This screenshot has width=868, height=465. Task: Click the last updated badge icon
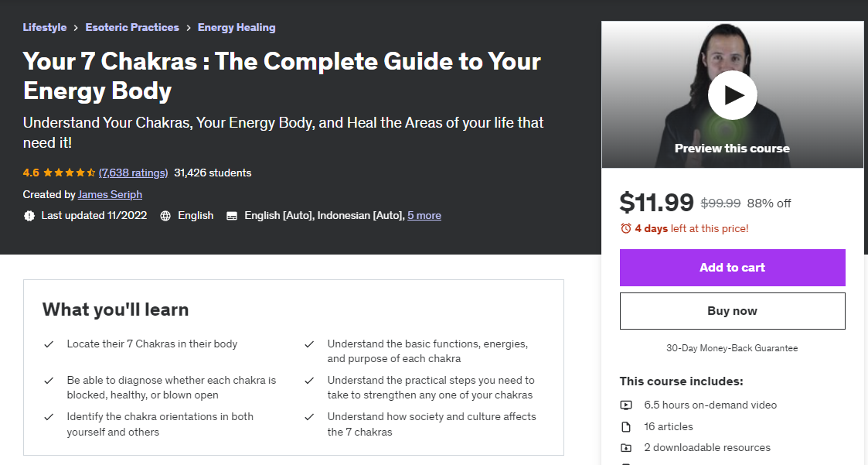(29, 216)
